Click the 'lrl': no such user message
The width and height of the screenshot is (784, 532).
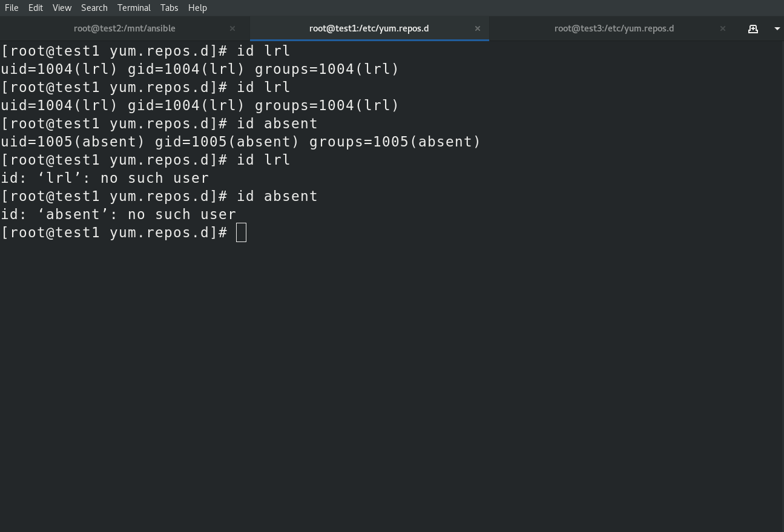pyautogui.click(x=105, y=178)
